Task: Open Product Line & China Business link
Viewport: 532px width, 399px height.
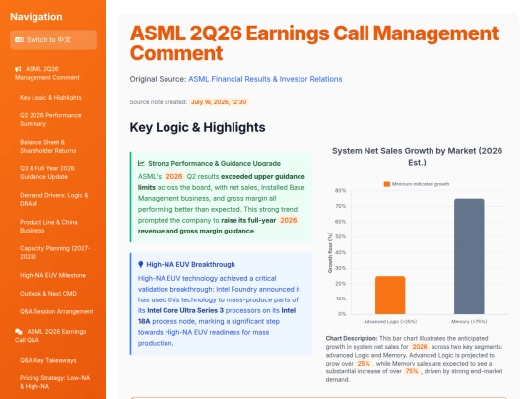Action: coord(48,226)
